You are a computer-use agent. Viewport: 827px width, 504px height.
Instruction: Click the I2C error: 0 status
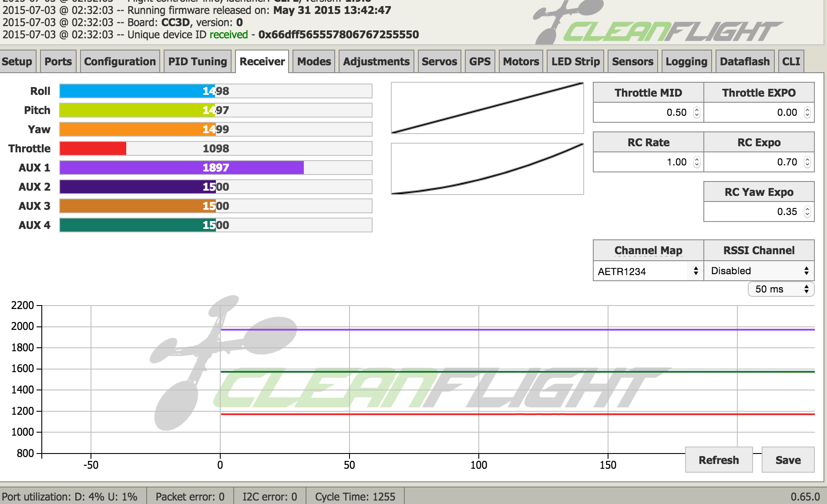click(x=270, y=497)
